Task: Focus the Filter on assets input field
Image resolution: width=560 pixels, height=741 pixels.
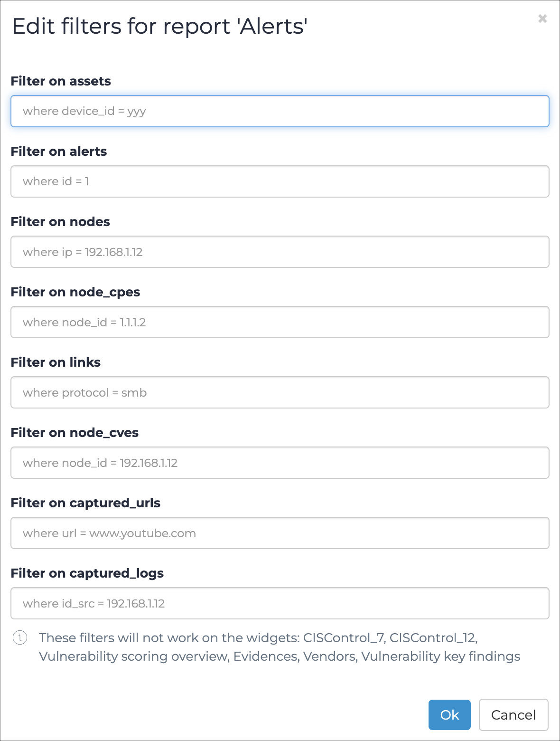Action: click(280, 111)
